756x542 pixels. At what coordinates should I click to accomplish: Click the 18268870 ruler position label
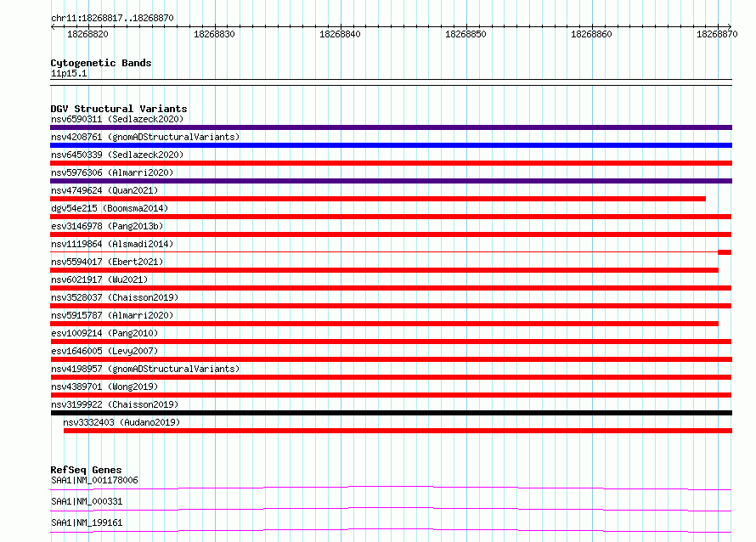point(717,34)
